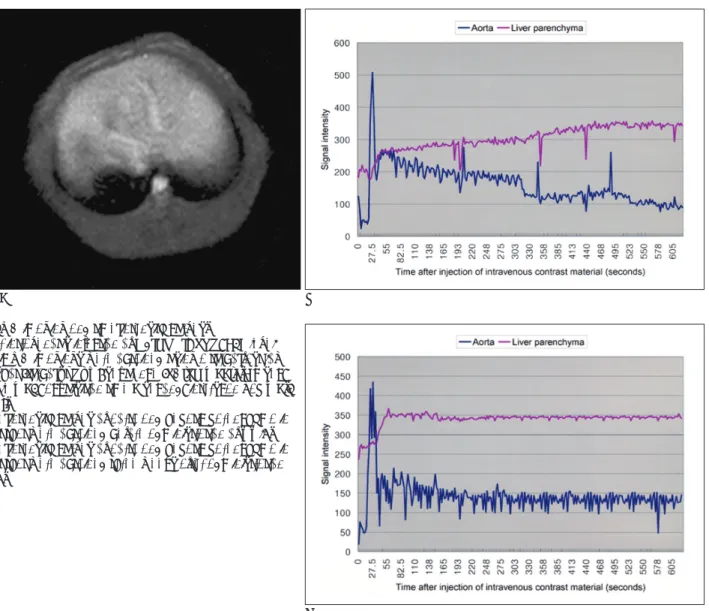Image resolution: width=709 pixels, height=611 pixels.
Task: Click the 50 y-axis value in lower chart
Action: tap(345, 533)
